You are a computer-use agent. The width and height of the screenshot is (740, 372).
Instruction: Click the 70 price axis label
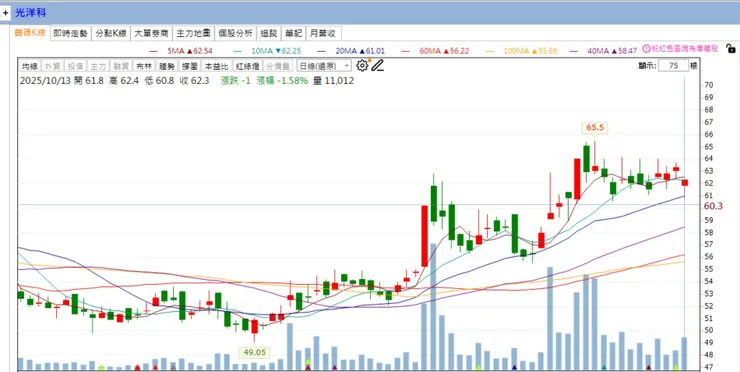708,85
